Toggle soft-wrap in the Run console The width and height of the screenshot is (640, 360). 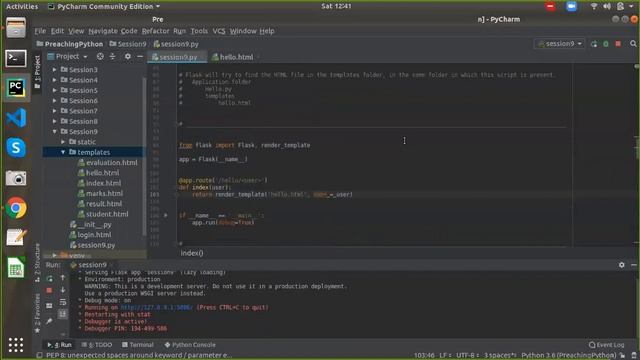point(63,302)
